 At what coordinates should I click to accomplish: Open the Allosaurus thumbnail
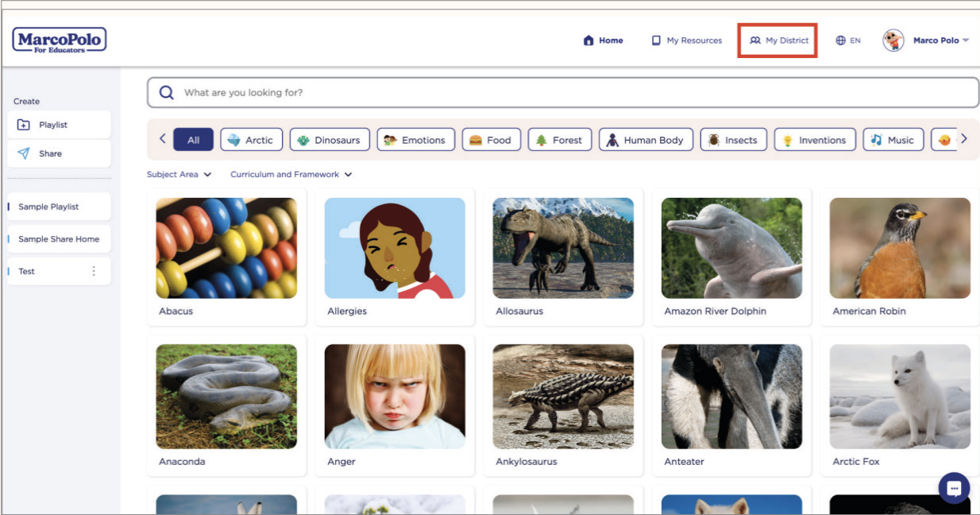click(x=563, y=248)
